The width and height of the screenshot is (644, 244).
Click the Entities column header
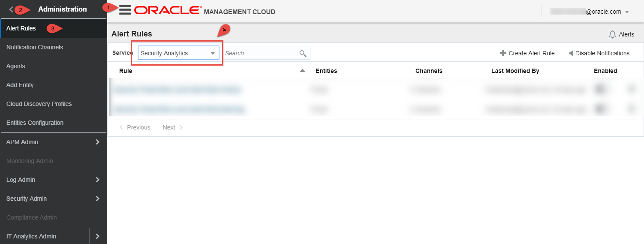(326, 71)
